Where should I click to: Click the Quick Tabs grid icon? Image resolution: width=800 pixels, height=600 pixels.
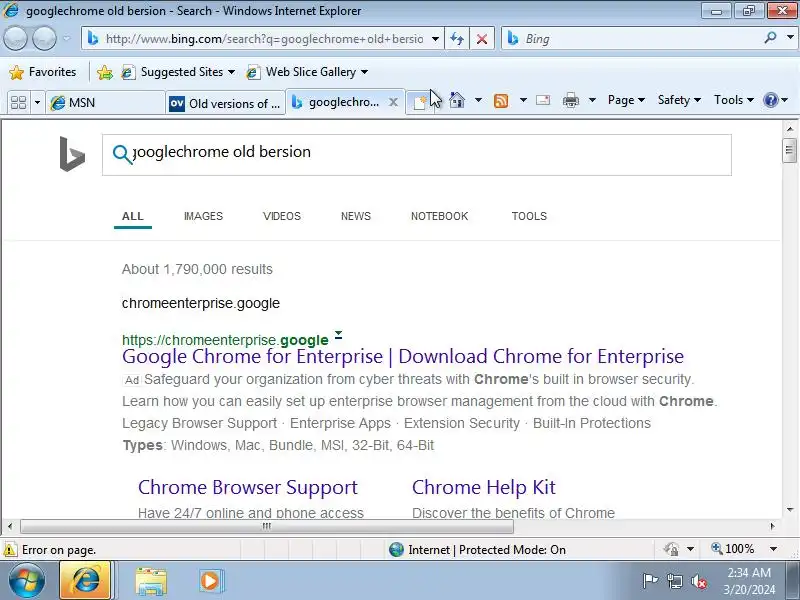click(18, 103)
